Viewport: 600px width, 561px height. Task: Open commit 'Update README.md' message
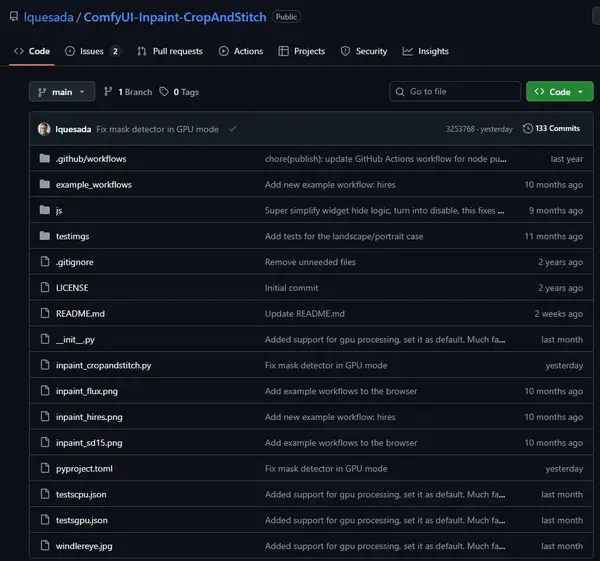pyautogui.click(x=305, y=314)
